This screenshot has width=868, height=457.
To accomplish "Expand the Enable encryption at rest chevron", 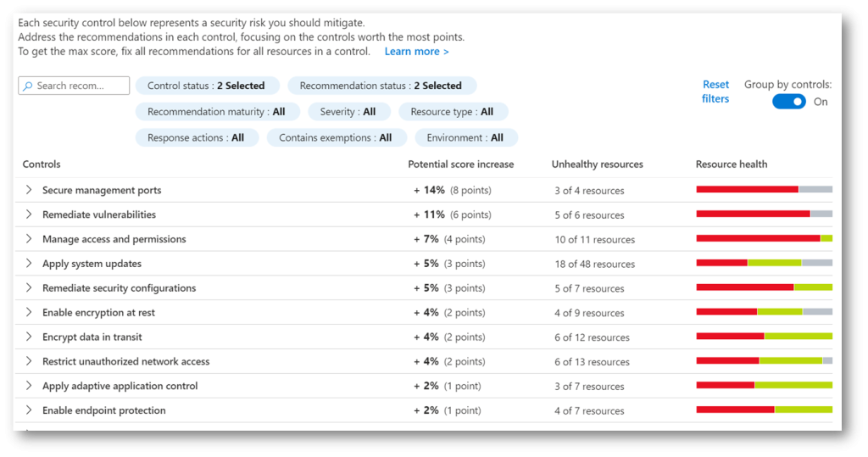I will coord(29,312).
